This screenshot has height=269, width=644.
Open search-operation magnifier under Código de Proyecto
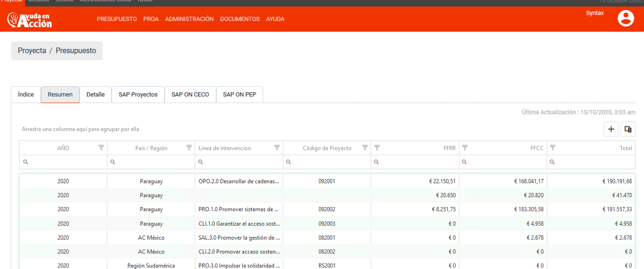289,162
